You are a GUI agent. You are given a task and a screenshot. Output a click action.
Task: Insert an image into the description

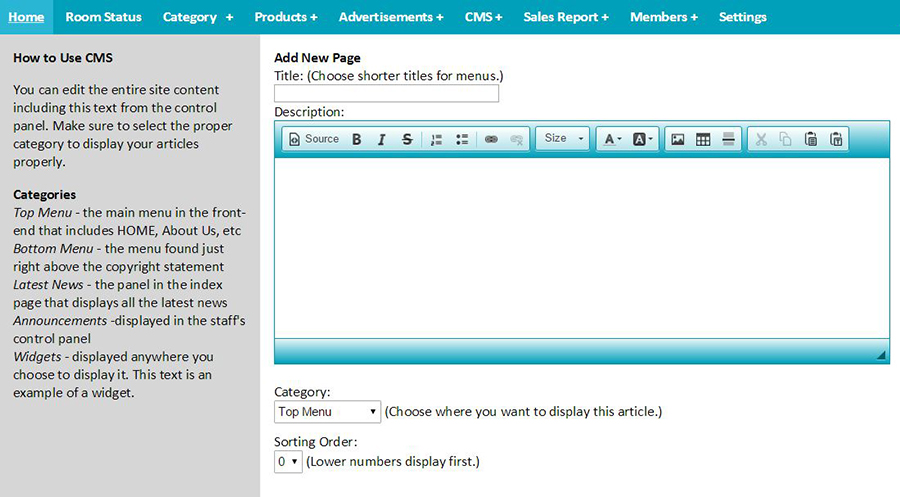pyautogui.click(x=678, y=139)
